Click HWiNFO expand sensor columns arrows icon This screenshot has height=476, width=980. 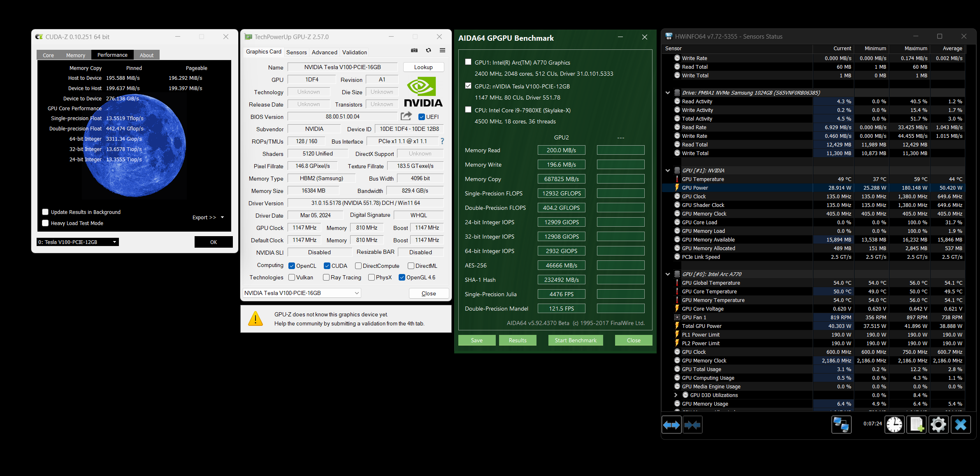(671, 425)
